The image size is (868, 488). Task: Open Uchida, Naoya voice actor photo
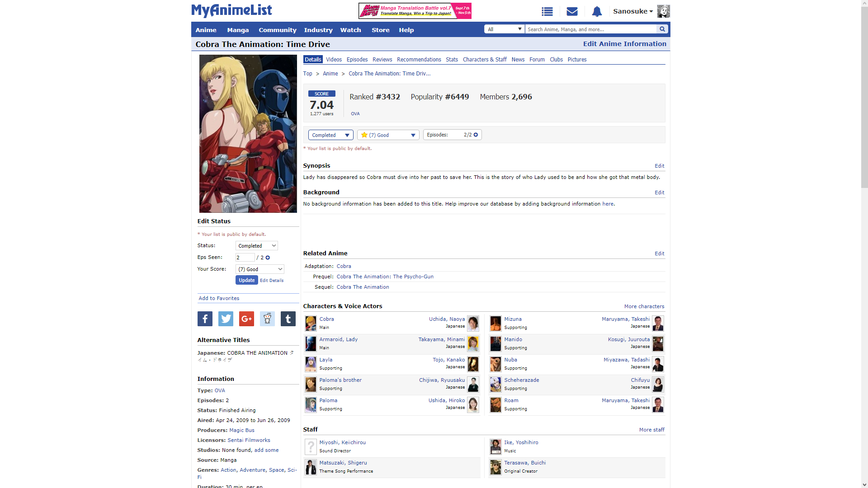pyautogui.click(x=473, y=323)
